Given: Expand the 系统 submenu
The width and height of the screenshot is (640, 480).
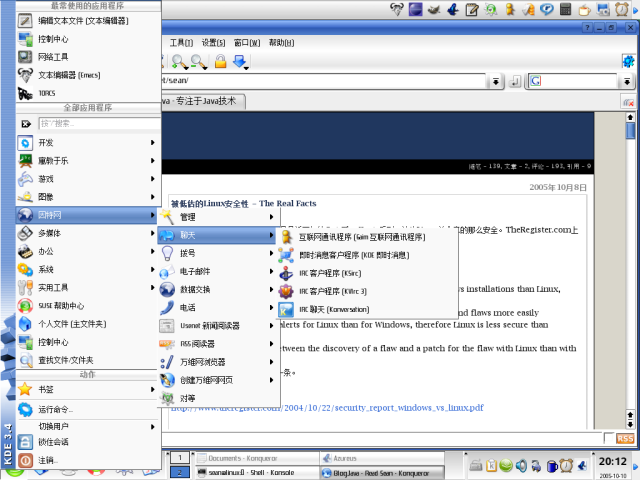Looking at the screenshot, I should (88, 269).
